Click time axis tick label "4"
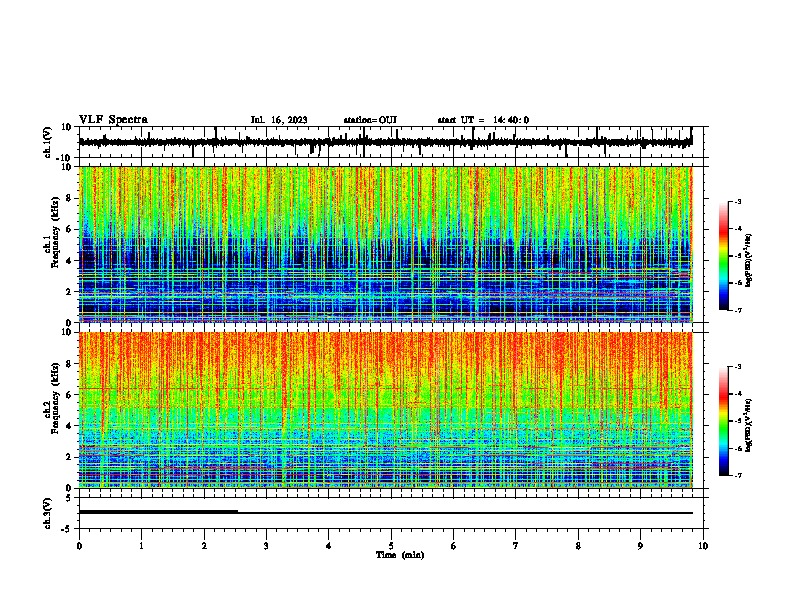 [x=329, y=546]
